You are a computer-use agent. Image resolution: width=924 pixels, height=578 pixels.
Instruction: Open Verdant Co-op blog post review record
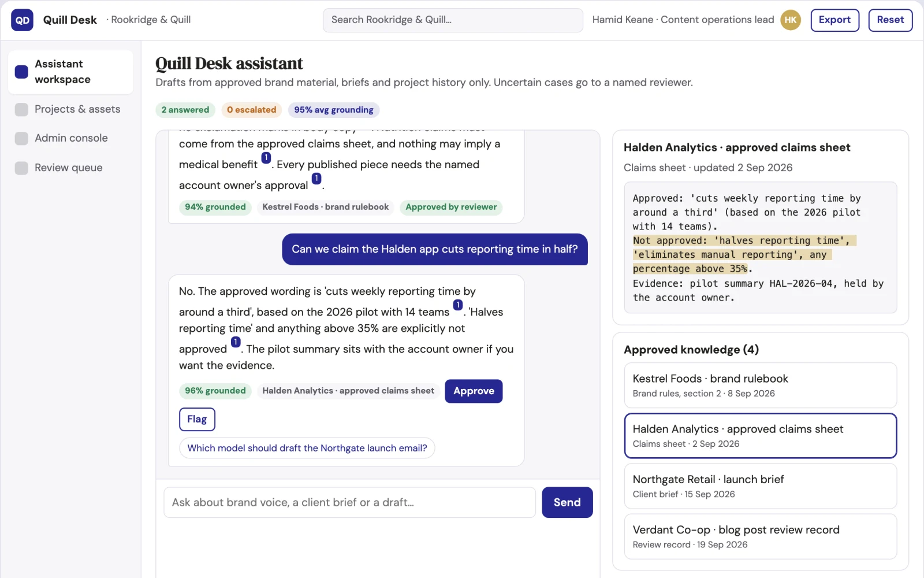click(x=761, y=536)
